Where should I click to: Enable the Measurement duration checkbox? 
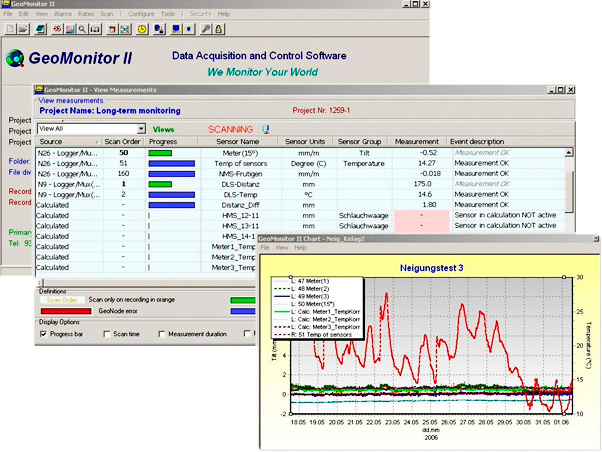(x=162, y=334)
